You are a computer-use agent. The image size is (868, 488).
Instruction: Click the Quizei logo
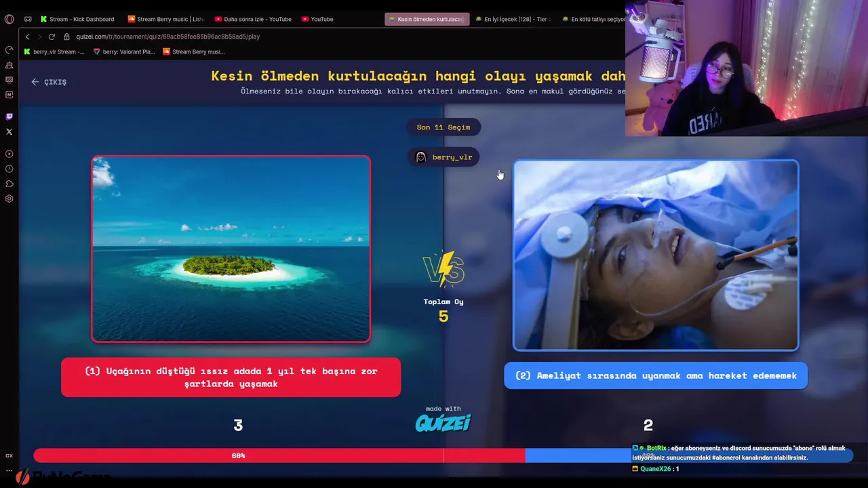coord(443,423)
